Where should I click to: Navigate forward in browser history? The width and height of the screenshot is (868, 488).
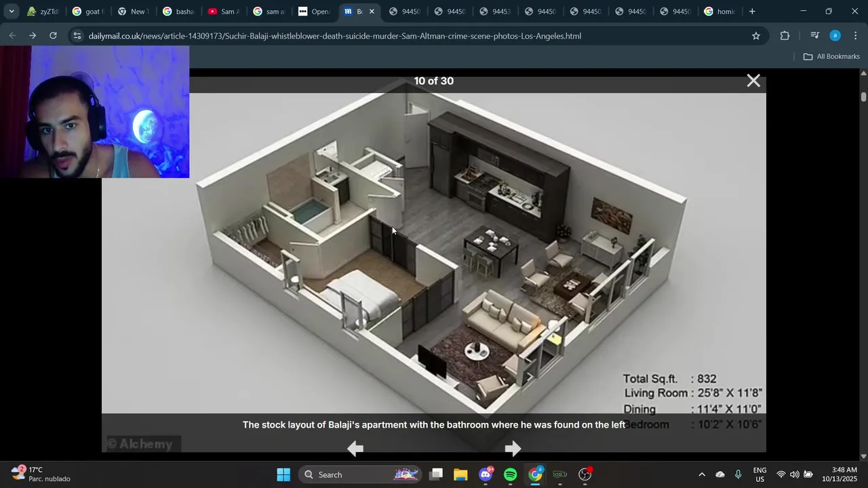tap(33, 35)
